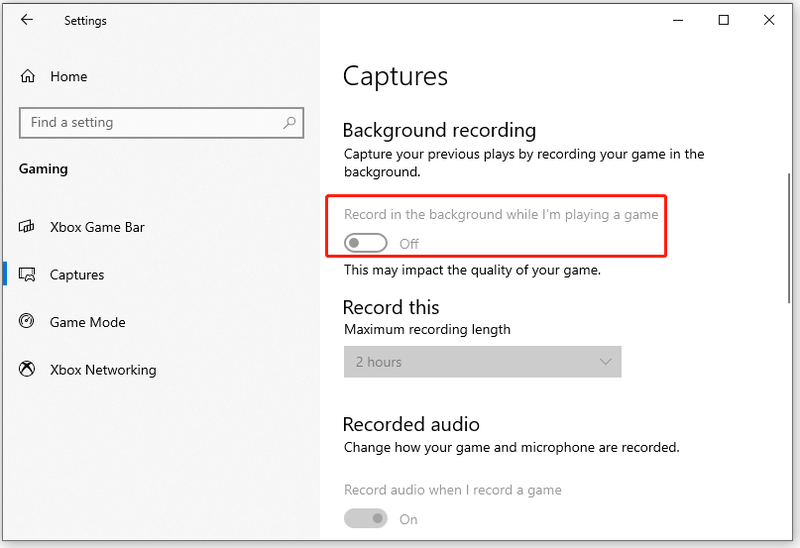This screenshot has height=548, width=800.
Task: Click the Captures sidebar icon
Action: pos(27,275)
